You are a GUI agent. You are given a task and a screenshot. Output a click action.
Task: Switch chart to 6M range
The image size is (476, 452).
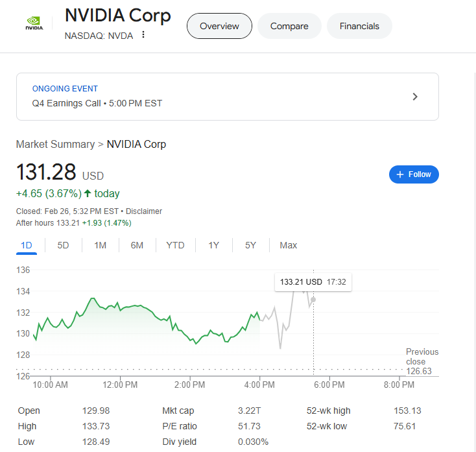[137, 245]
